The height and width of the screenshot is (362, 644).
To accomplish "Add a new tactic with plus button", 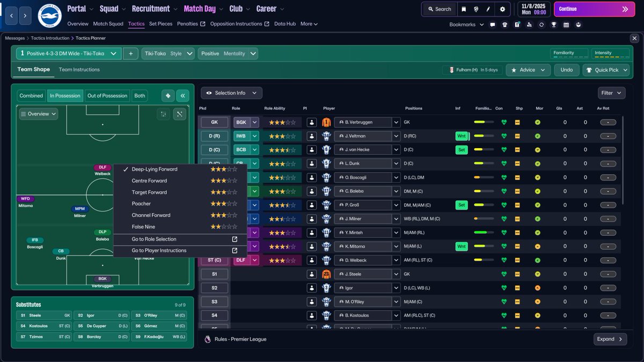I will point(130,54).
